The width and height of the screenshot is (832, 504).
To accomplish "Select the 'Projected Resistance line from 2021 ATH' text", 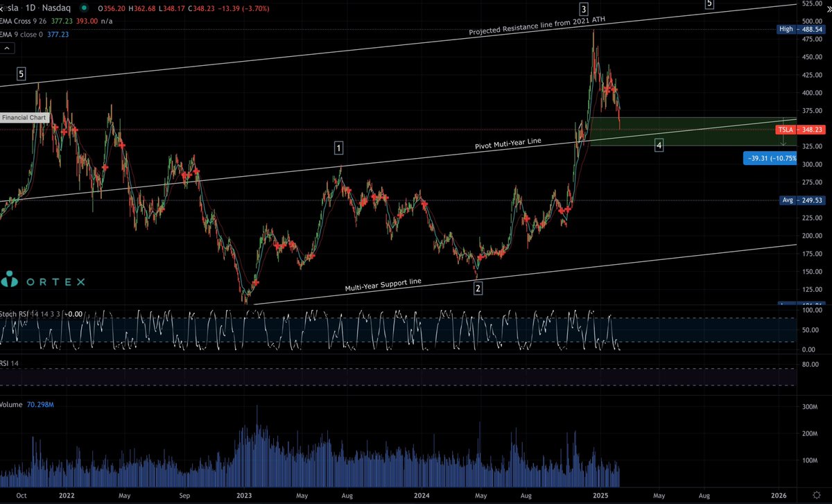I will tap(537, 26).
